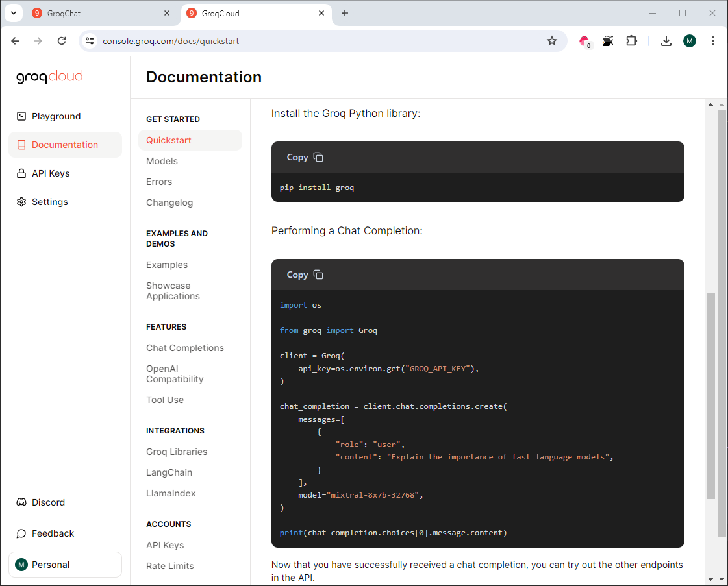Open the Personal account switcher

tap(65, 565)
